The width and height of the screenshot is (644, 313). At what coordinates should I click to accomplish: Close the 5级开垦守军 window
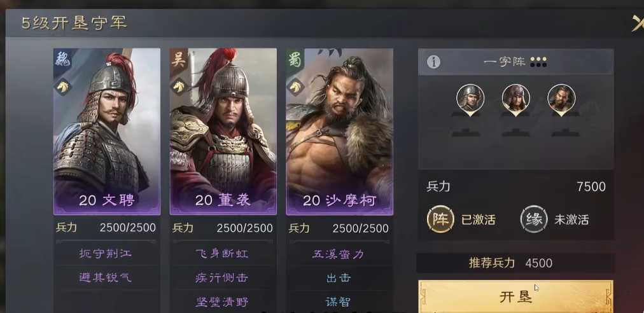point(638,23)
